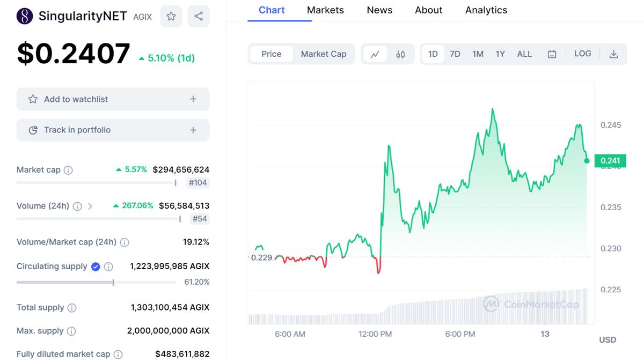Click the price line peak on chart
Viewport: 644px width, 362px height.
point(492,109)
